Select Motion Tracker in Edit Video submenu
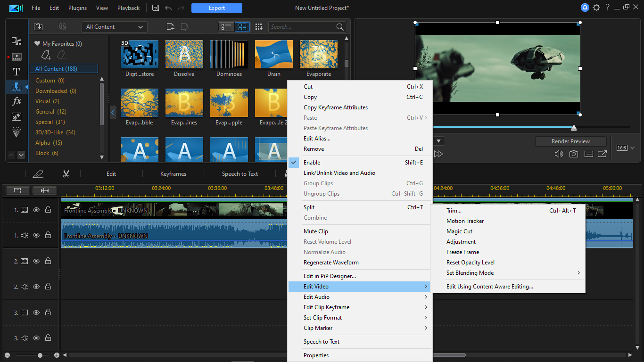 pos(465,221)
